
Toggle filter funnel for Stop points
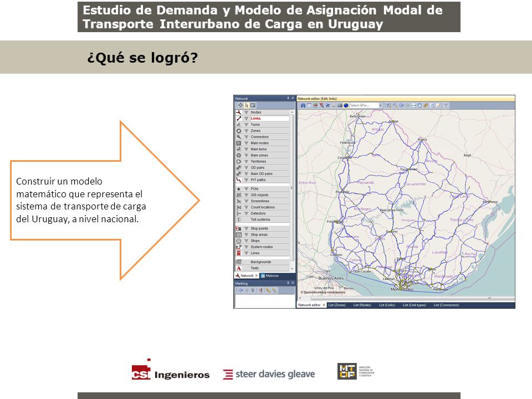246,228
